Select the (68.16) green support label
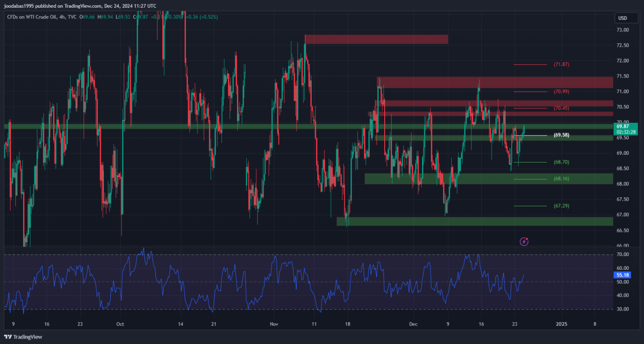Screen dimensions: 644x344 click(x=561, y=178)
